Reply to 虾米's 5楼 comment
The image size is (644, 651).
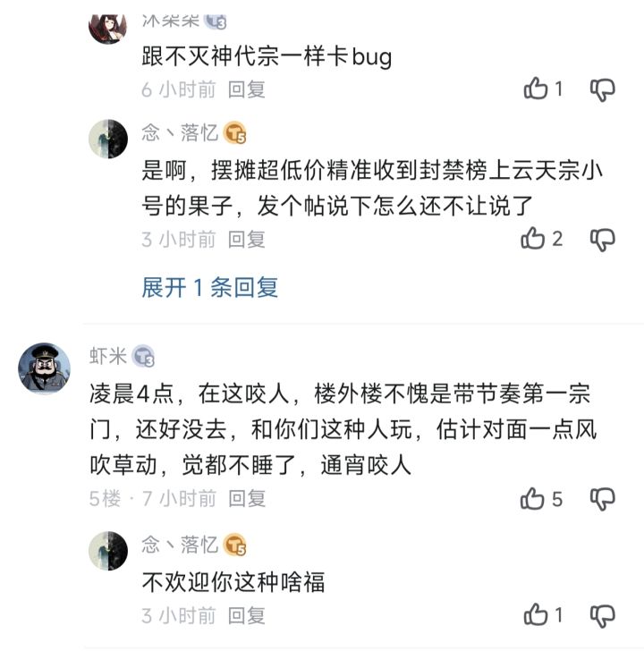tap(247, 498)
